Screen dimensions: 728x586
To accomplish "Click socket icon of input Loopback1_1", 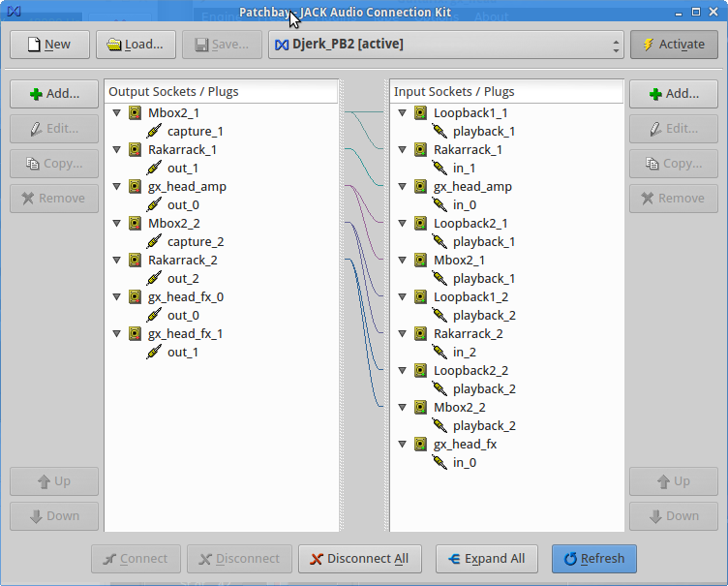I will coord(420,113).
